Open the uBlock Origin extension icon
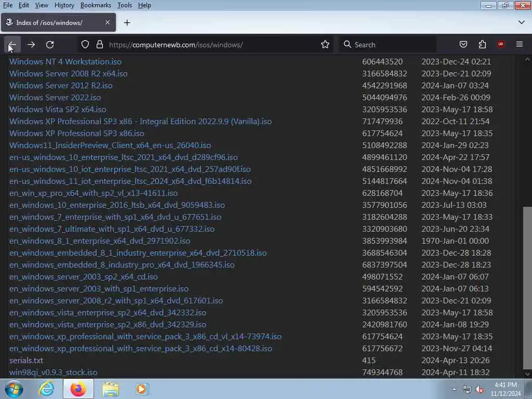 500,45
